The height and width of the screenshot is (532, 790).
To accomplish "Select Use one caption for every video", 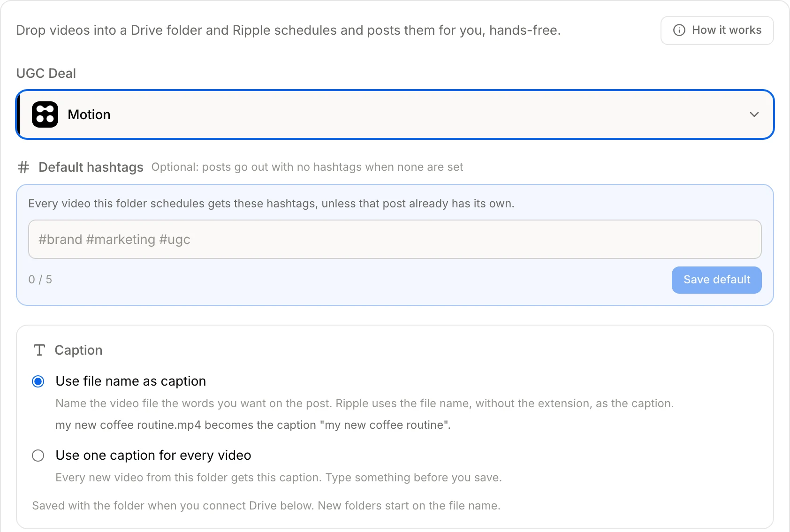I will (x=38, y=456).
